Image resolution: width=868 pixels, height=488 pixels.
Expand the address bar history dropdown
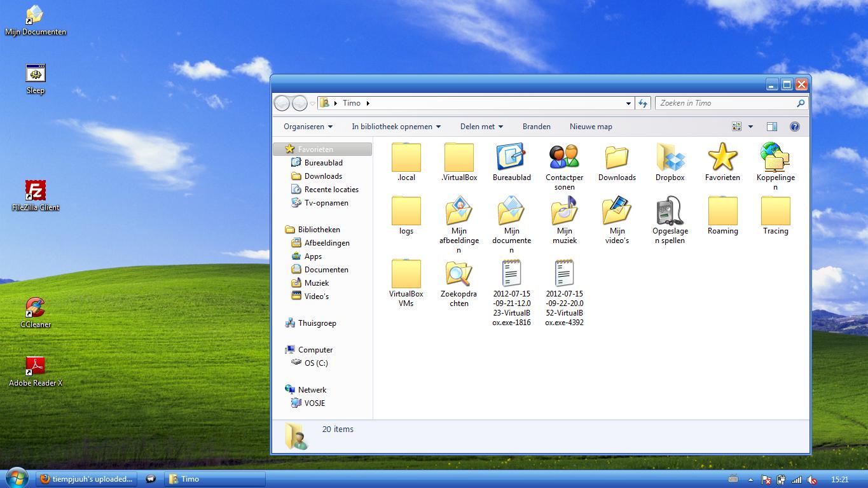pos(628,103)
